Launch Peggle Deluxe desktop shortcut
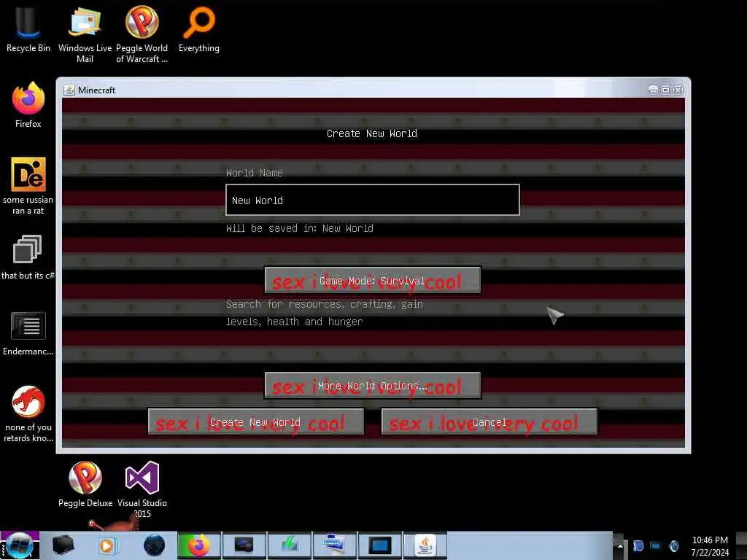The image size is (747, 560). [x=85, y=484]
